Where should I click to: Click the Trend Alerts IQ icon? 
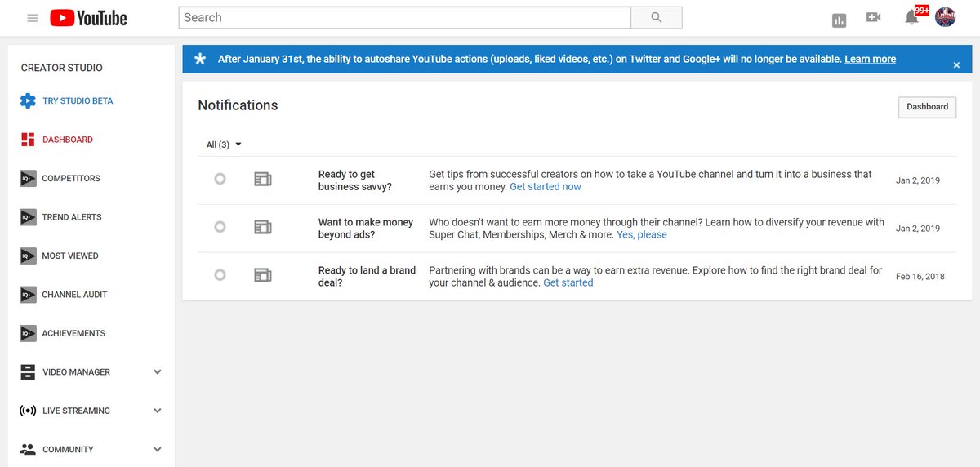pyautogui.click(x=28, y=217)
